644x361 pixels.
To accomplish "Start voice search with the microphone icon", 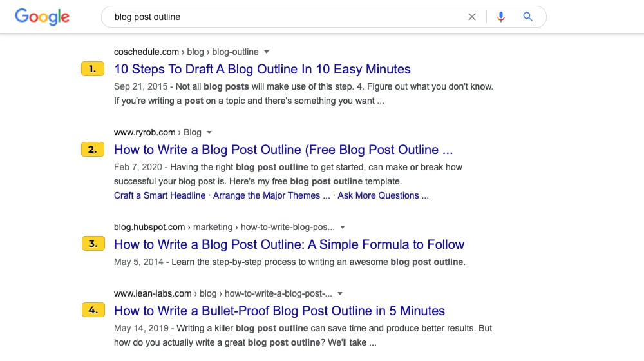I will click(x=500, y=17).
